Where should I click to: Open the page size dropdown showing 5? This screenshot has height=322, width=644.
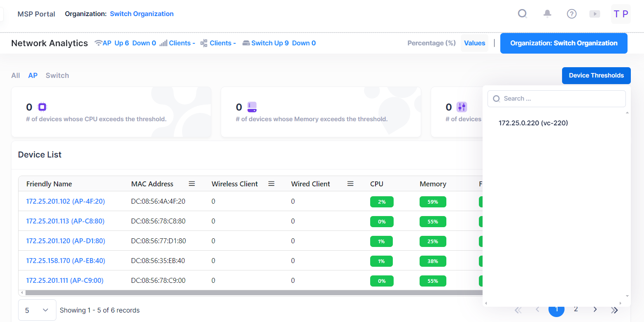tap(37, 310)
